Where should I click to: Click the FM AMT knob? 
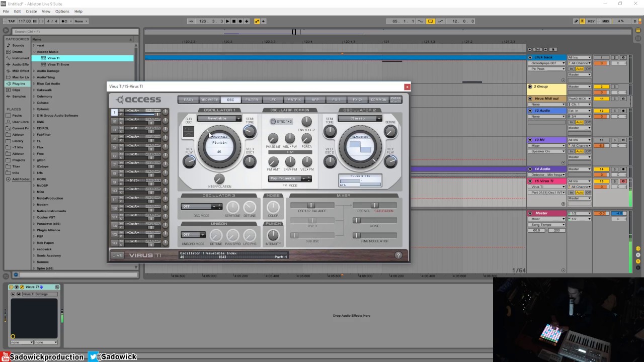click(273, 161)
